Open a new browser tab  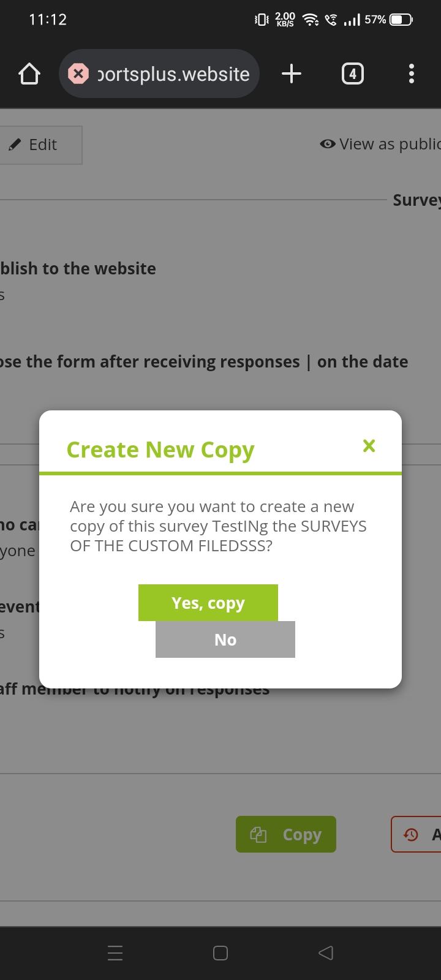tap(292, 74)
